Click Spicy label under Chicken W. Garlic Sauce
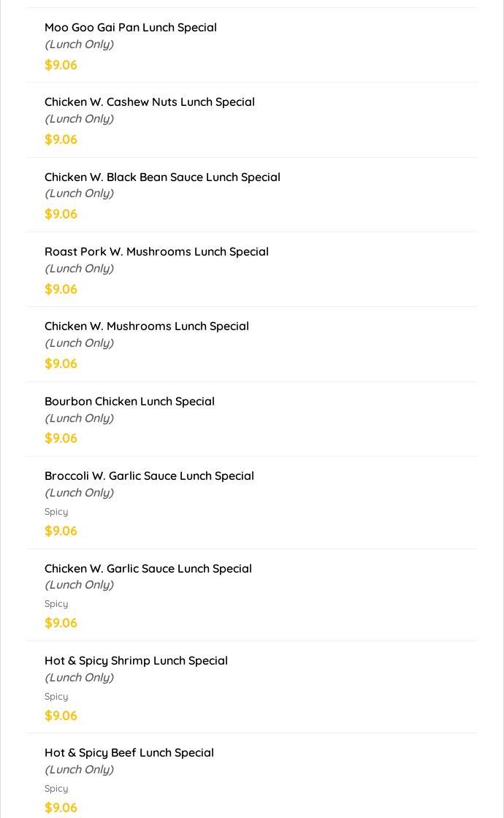Image resolution: width=504 pixels, height=818 pixels. (56, 603)
